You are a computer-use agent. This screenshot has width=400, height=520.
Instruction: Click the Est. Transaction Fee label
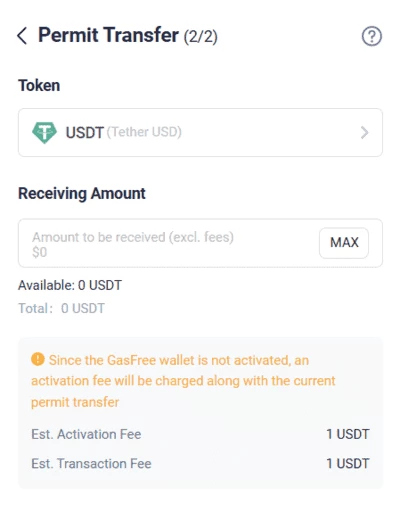pos(91,463)
